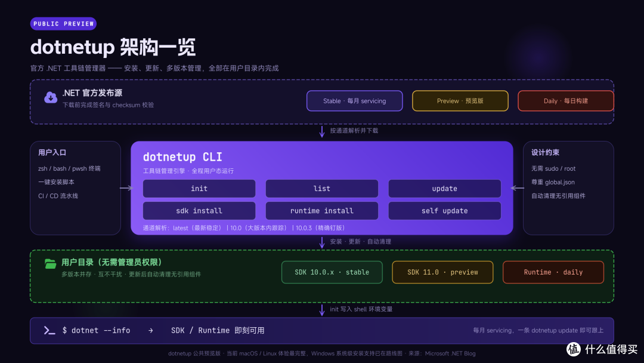Click the SDK 11.0 preview chip
This screenshot has height=363, width=644.
click(x=442, y=272)
